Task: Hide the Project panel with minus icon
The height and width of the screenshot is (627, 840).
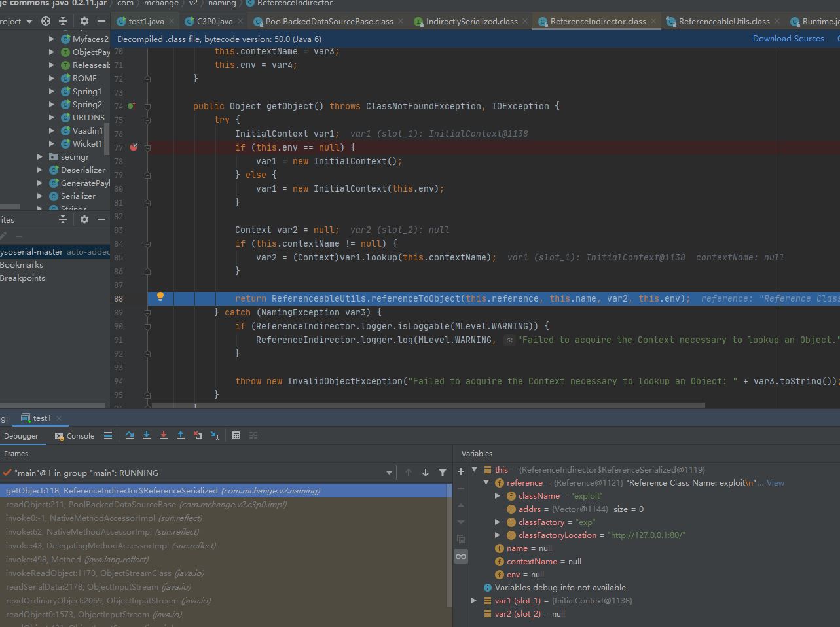Action: pyautogui.click(x=101, y=21)
